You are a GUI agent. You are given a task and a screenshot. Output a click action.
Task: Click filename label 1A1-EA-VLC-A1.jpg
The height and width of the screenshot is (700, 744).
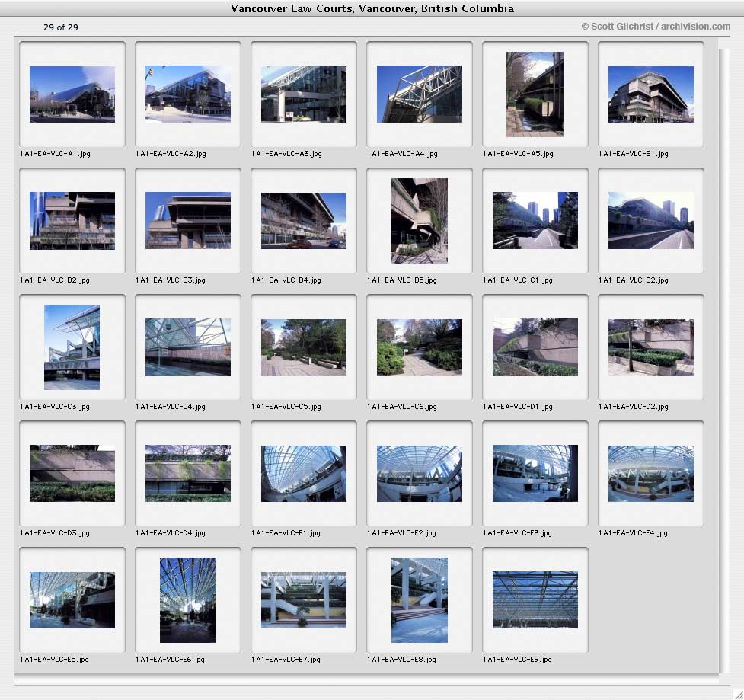tap(55, 154)
